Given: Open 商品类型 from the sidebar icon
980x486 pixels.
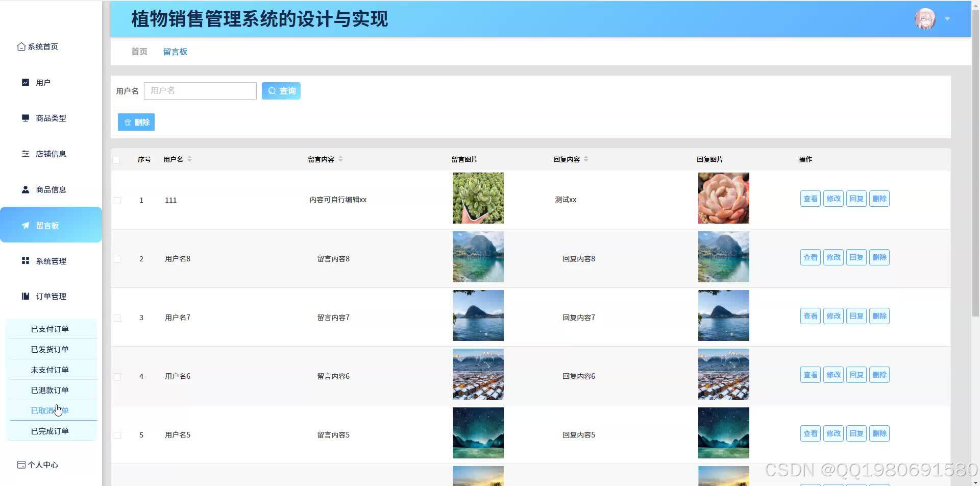Looking at the screenshot, I should coord(25,118).
